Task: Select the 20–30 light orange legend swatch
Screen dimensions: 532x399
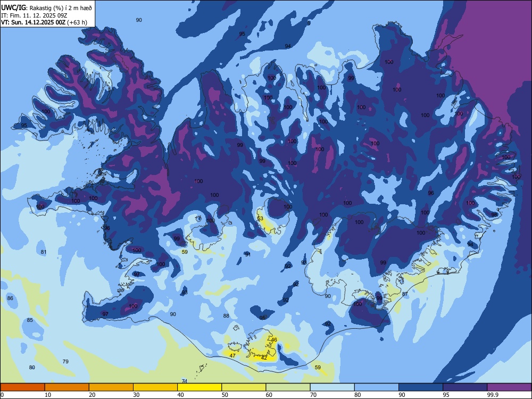Action: pos(111,387)
